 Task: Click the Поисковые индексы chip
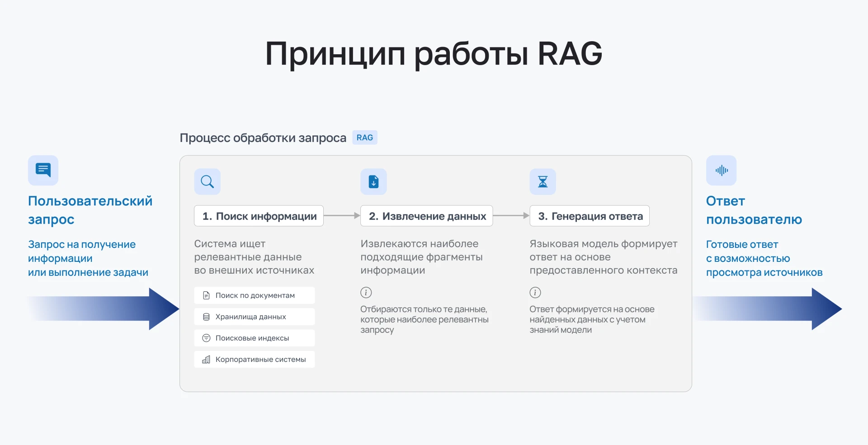255,338
